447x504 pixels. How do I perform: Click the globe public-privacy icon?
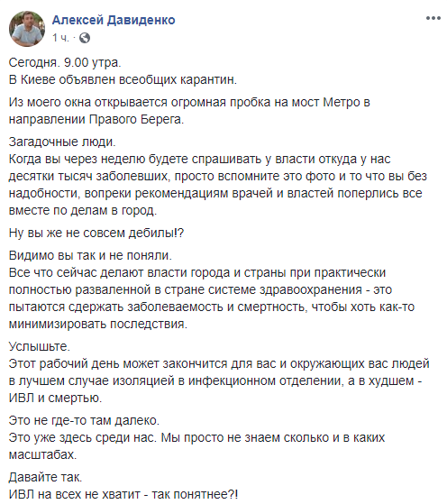click(85, 38)
